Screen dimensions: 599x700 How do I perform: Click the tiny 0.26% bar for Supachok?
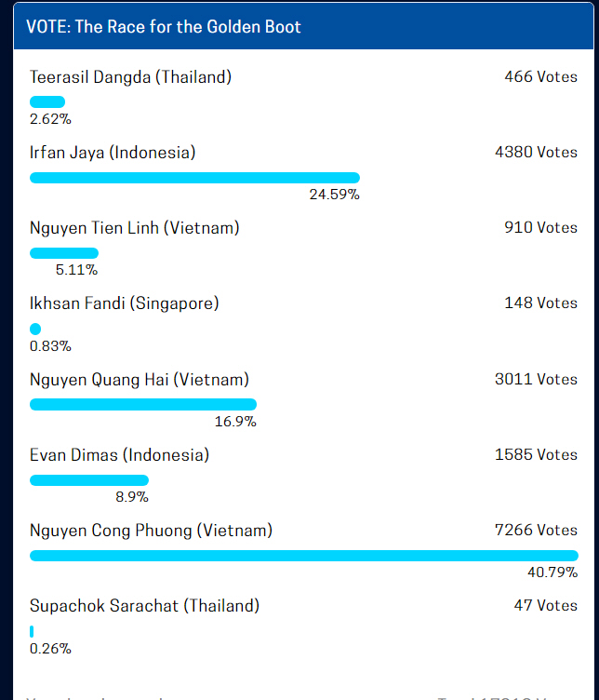(32, 631)
